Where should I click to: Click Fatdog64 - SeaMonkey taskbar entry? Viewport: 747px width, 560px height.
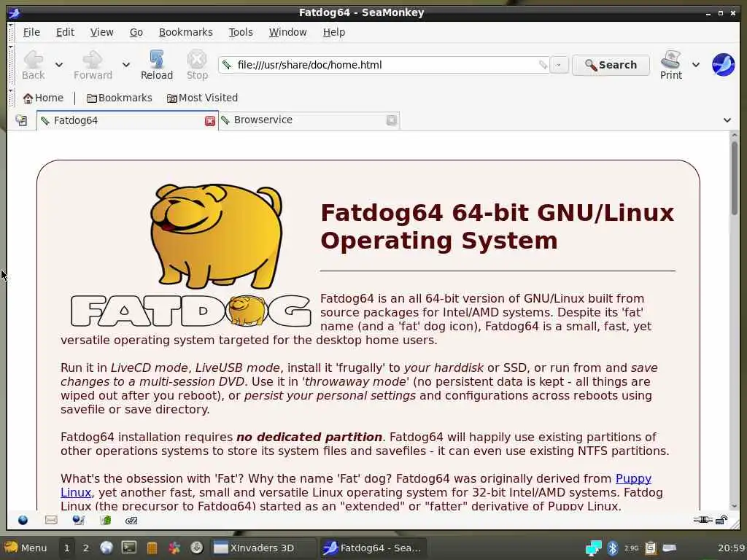pos(373,548)
